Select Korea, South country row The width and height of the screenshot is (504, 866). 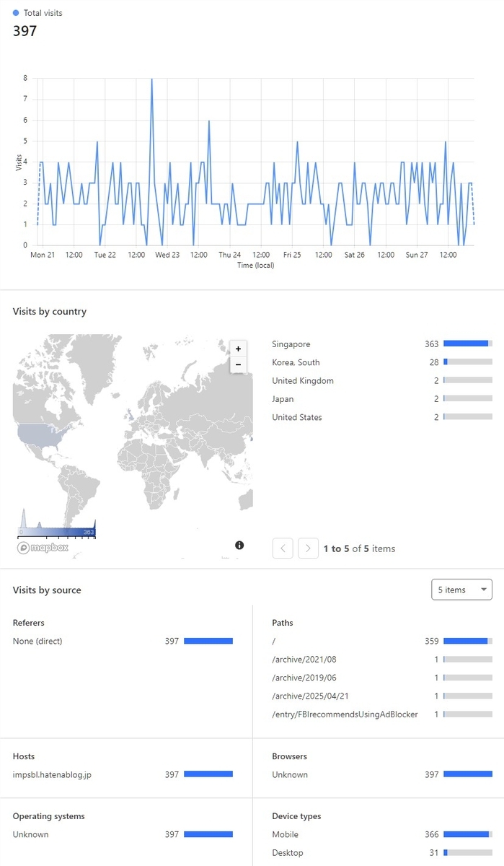coord(382,362)
